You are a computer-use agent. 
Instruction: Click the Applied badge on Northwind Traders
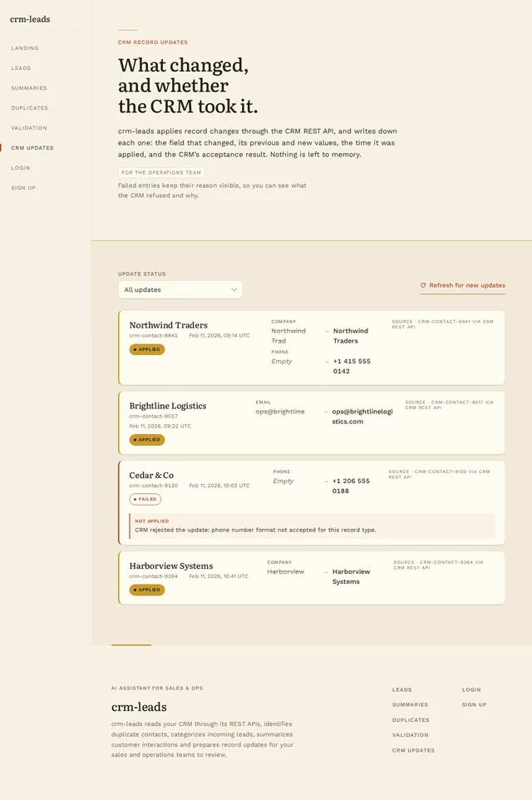click(147, 349)
